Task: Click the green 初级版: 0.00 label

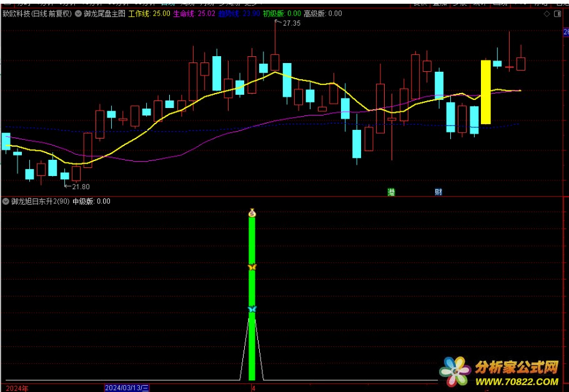Action: pos(282,14)
